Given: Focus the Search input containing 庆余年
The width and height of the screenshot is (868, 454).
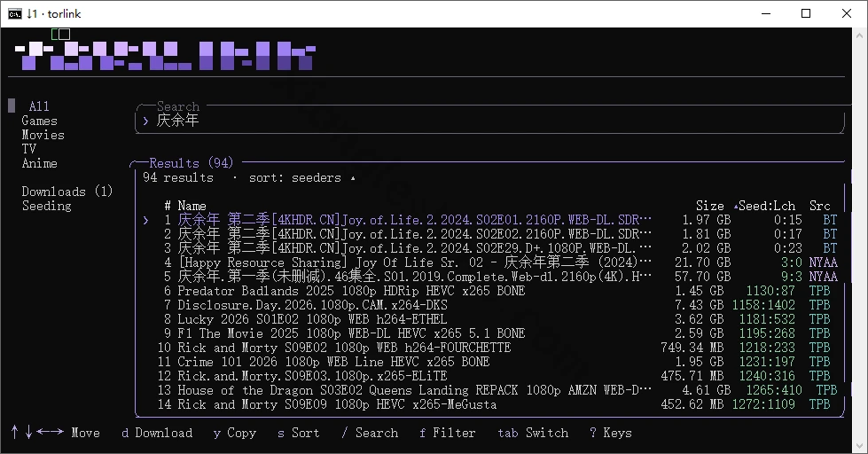Looking at the screenshot, I should tap(489, 121).
